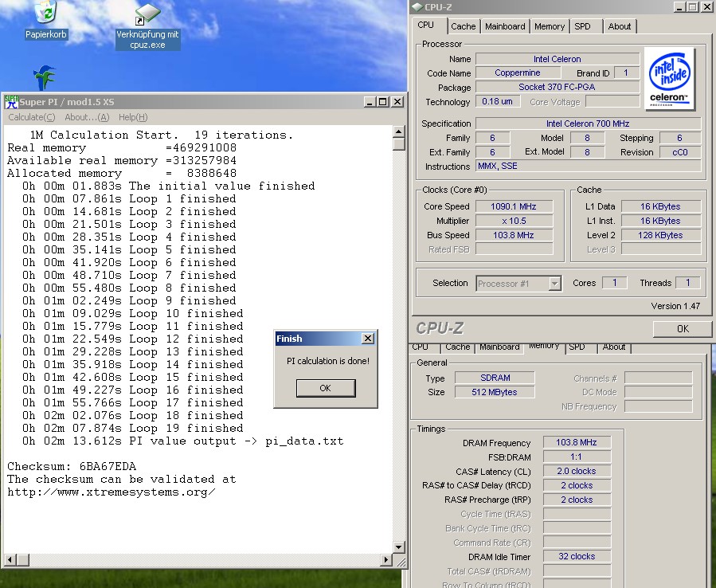Open Cache tab in lower CPU-Z window
Screen dimensions: 716x588
pos(457,347)
